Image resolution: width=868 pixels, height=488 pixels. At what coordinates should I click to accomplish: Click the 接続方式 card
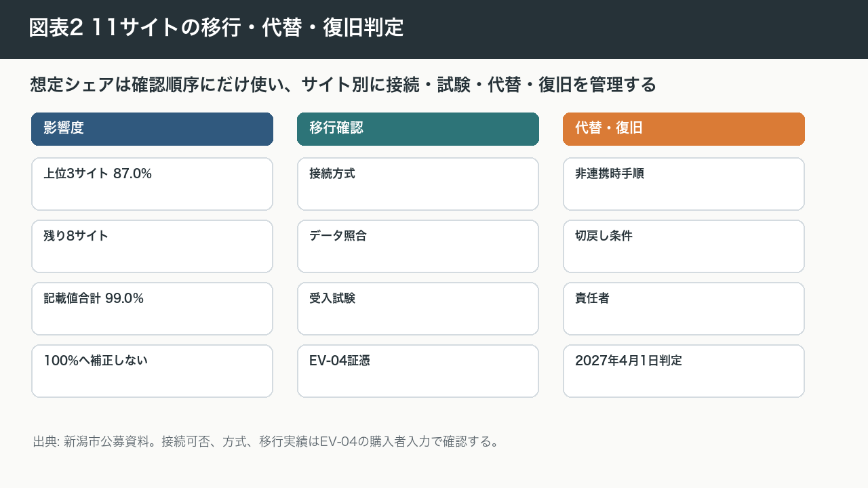click(418, 184)
